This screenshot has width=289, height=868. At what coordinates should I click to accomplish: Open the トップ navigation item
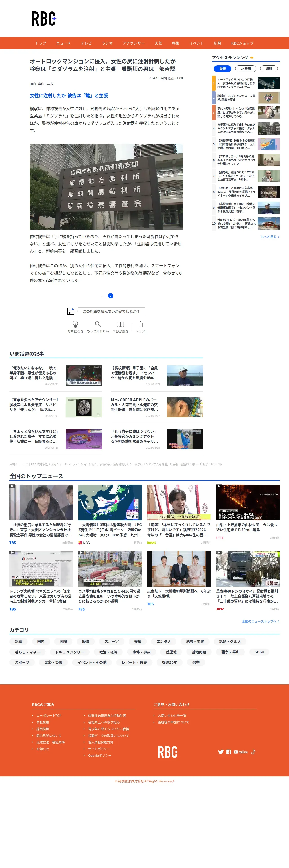tap(41, 43)
